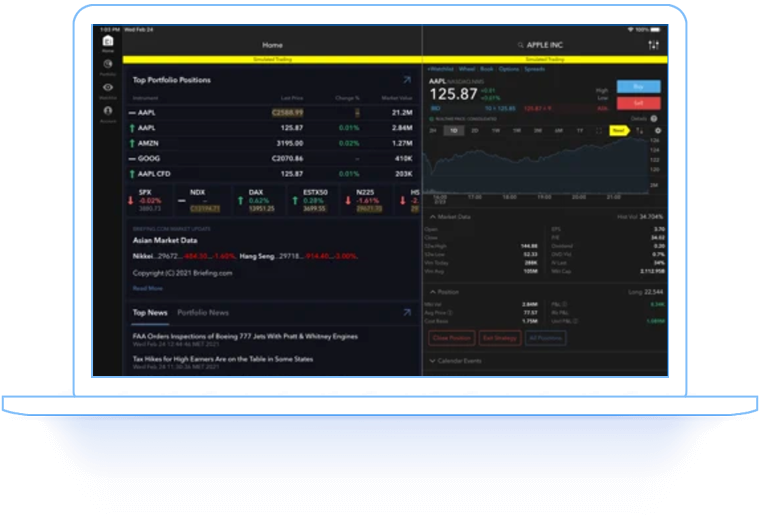Viewport: 760px width, 515px height.
Task: Open the FAA Orders Inspections news headline
Action: 245,336
